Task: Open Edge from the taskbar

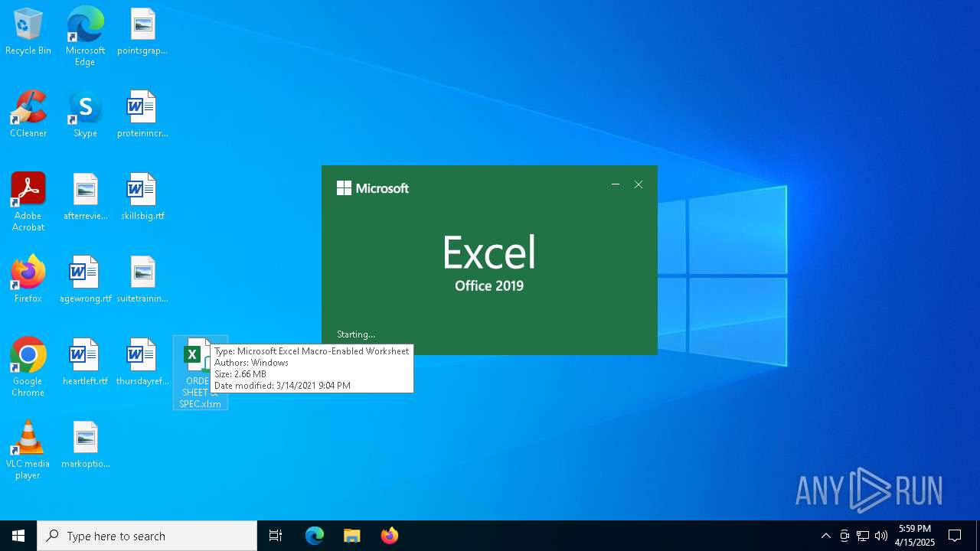Action: [315, 536]
